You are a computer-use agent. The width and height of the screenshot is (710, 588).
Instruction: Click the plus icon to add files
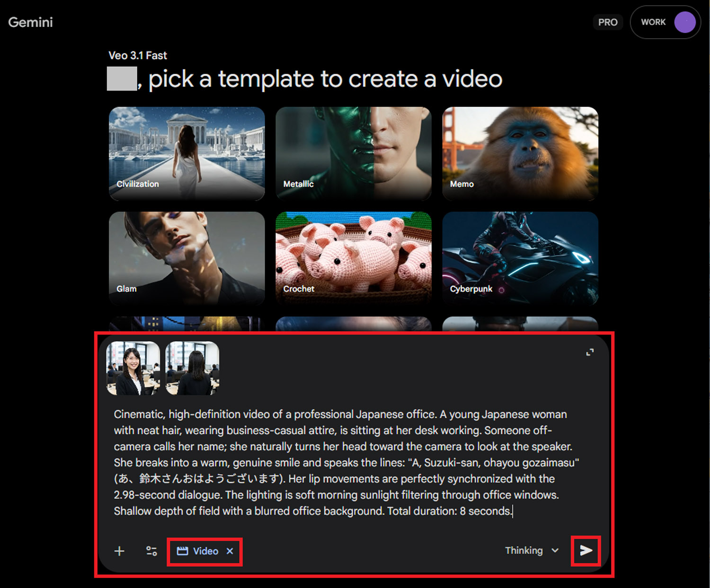[x=119, y=551]
